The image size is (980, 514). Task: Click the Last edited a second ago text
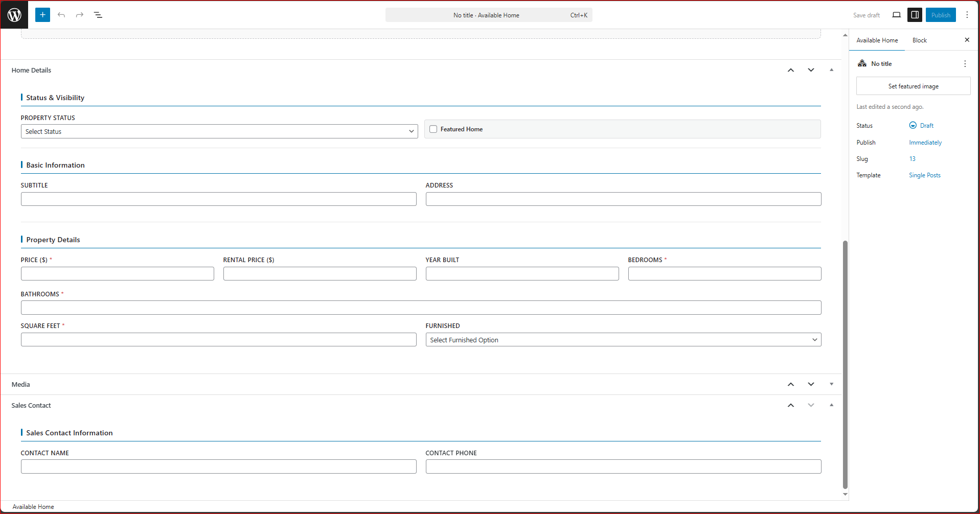pyautogui.click(x=890, y=107)
